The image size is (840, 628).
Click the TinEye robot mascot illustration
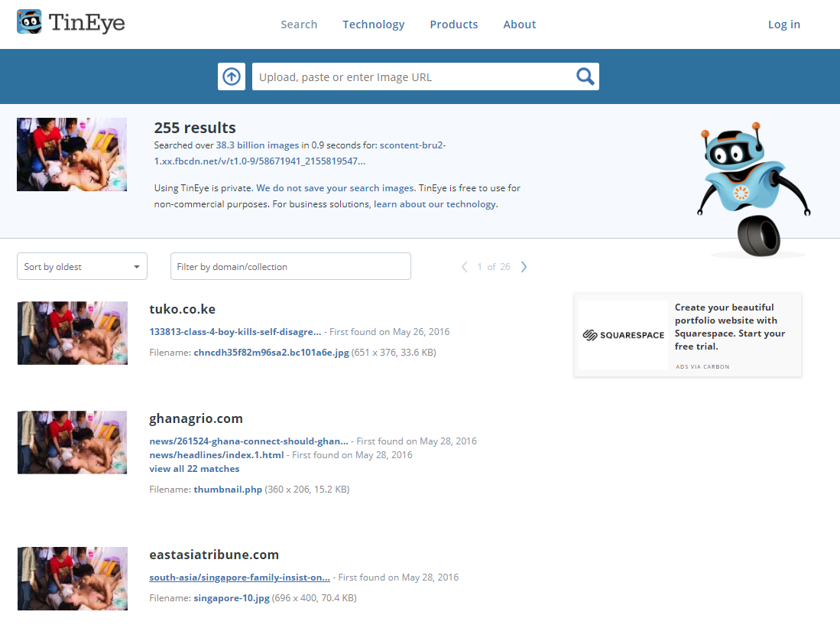pyautogui.click(x=754, y=189)
